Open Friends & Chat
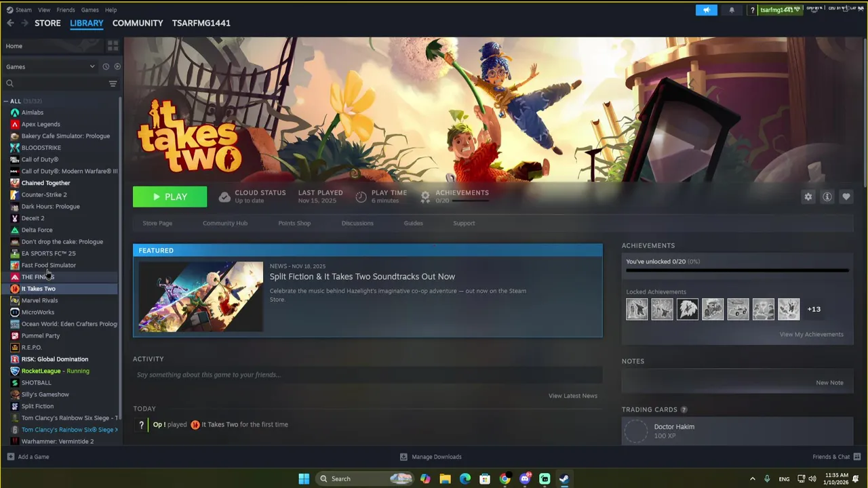Image resolution: width=868 pixels, height=488 pixels. 837,457
